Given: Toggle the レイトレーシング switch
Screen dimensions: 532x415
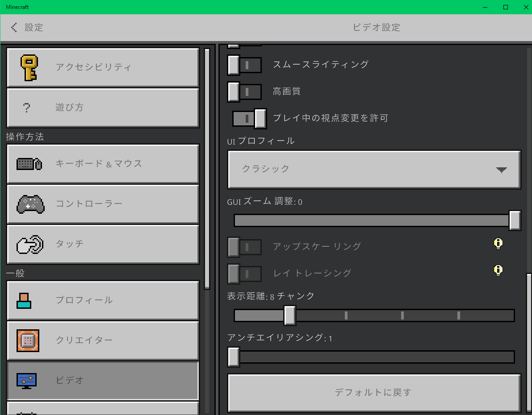Looking at the screenshot, I should (244, 274).
